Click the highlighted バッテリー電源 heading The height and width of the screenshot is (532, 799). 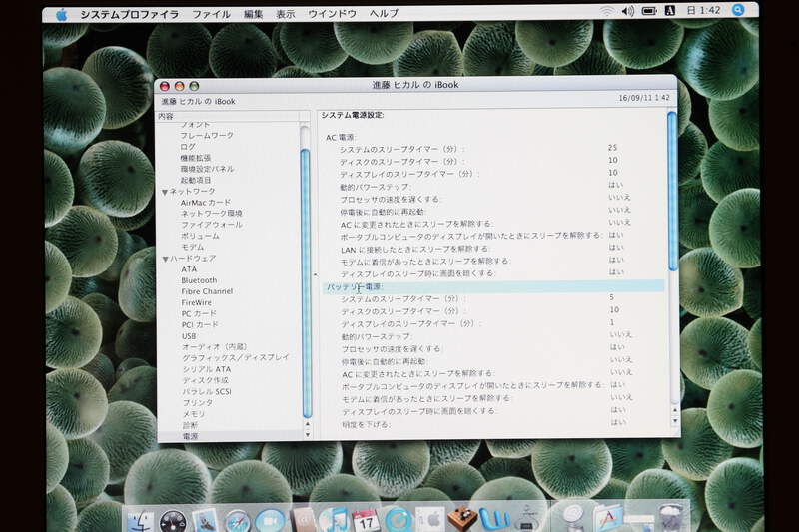click(355, 287)
